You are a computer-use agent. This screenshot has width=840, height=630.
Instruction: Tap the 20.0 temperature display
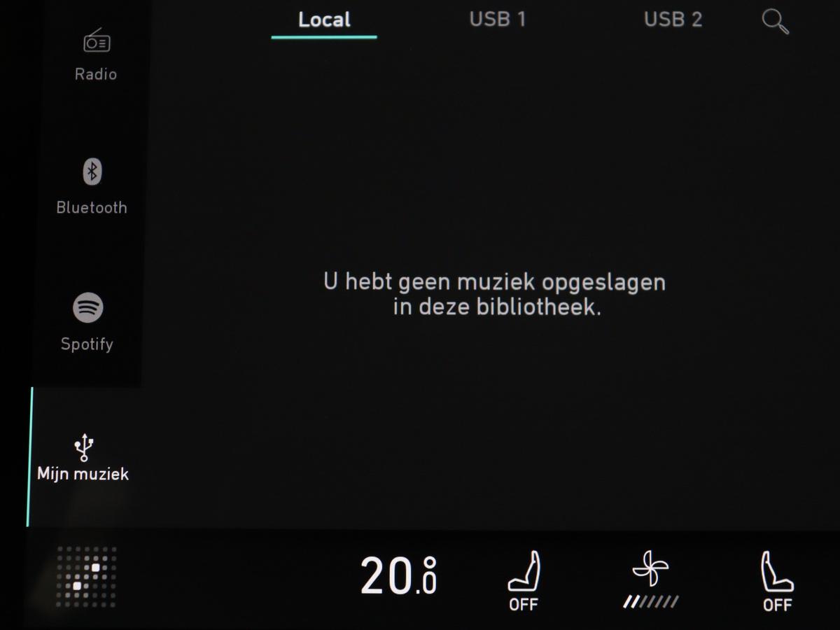point(398,576)
